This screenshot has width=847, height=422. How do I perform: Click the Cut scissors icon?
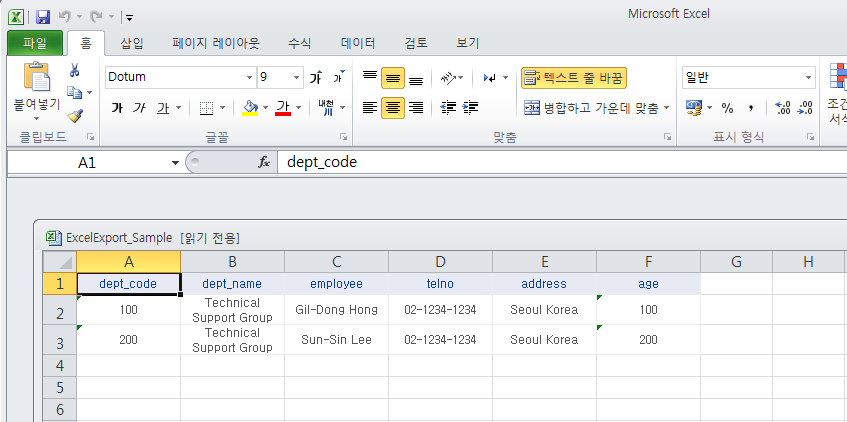click(x=75, y=70)
